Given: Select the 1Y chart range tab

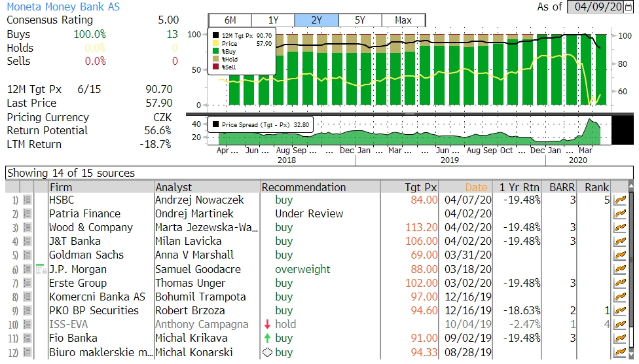Looking at the screenshot, I should click(x=273, y=20).
